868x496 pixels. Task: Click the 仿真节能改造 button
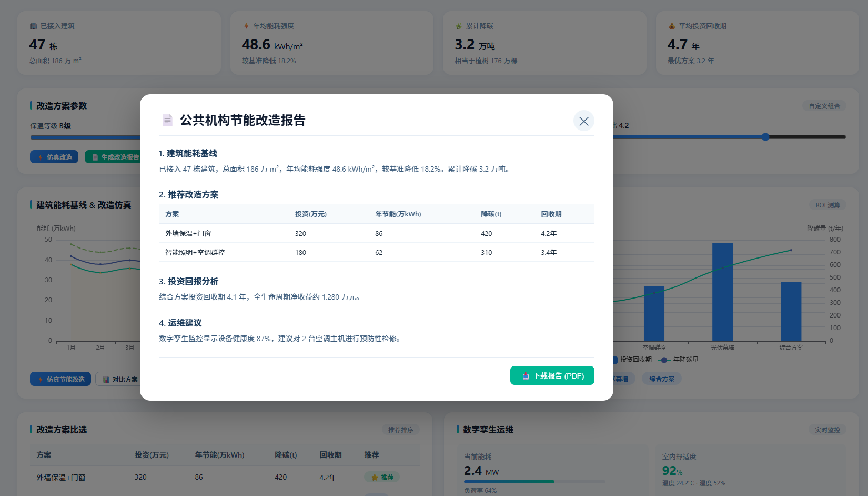pos(60,379)
